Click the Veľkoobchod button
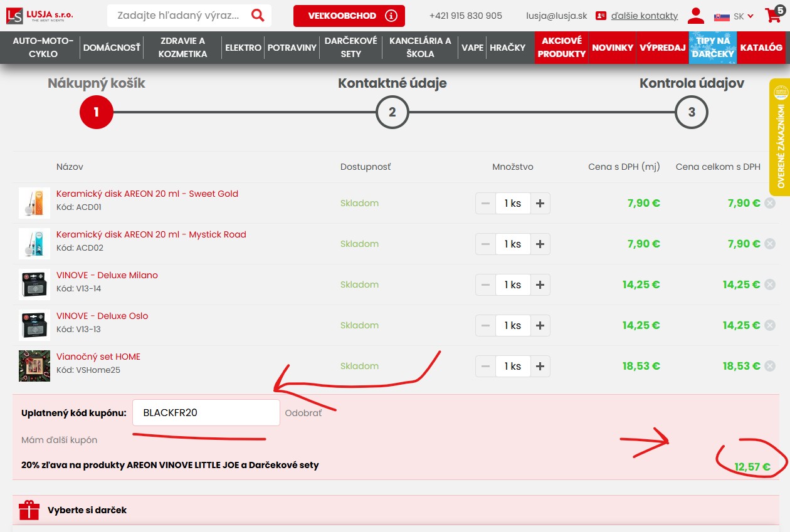The width and height of the screenshot is (790, 532). pos(349,16)
